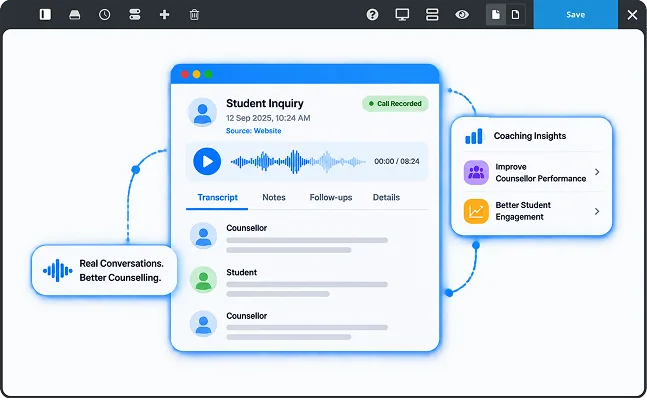Open the help question mark icon
The image size is (647, 400).
(x=372, y=15)
